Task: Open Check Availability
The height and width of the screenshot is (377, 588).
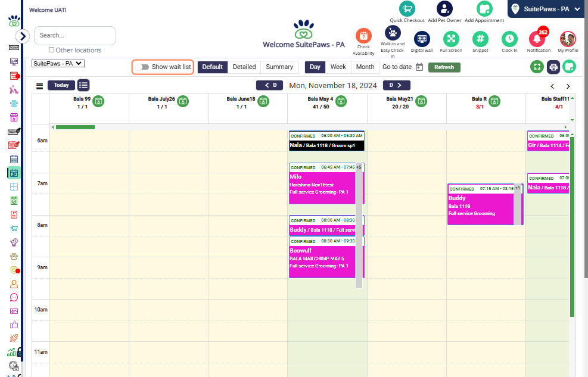Action: 363,36
